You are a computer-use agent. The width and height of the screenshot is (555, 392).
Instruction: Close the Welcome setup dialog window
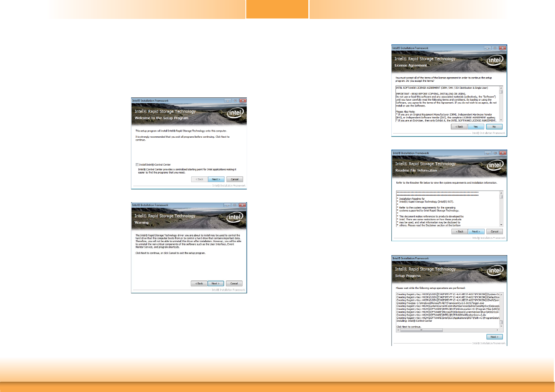click(243, 101)
